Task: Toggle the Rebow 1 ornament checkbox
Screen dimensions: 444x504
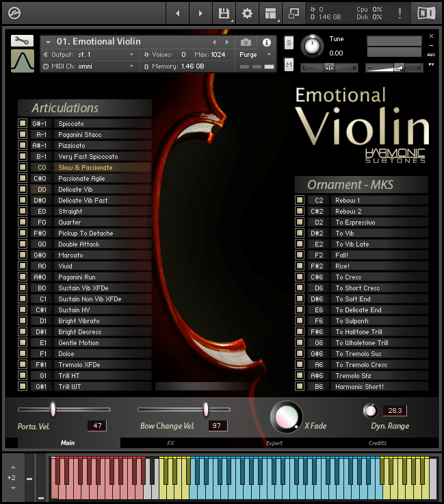Action: pos(300,200)
